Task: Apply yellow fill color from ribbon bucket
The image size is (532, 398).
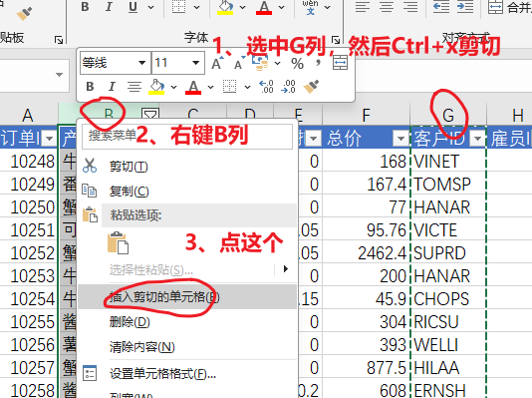Action: (x=225, y=7)
